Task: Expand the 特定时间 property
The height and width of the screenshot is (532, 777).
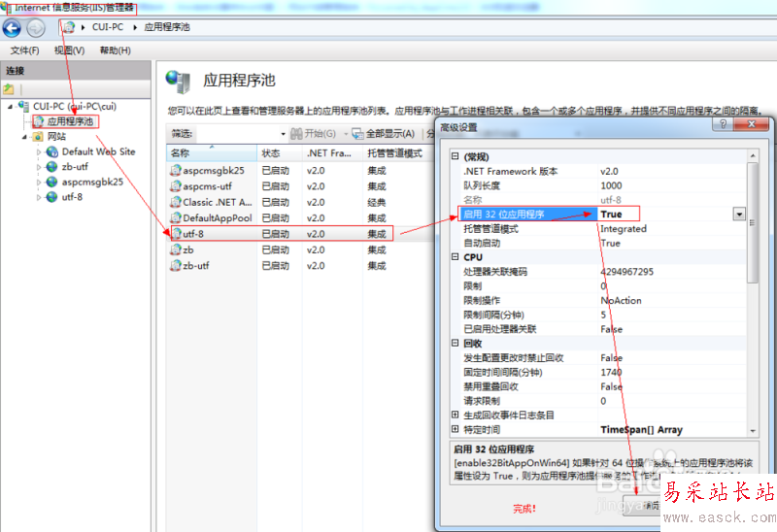Action: pos(455,429)
